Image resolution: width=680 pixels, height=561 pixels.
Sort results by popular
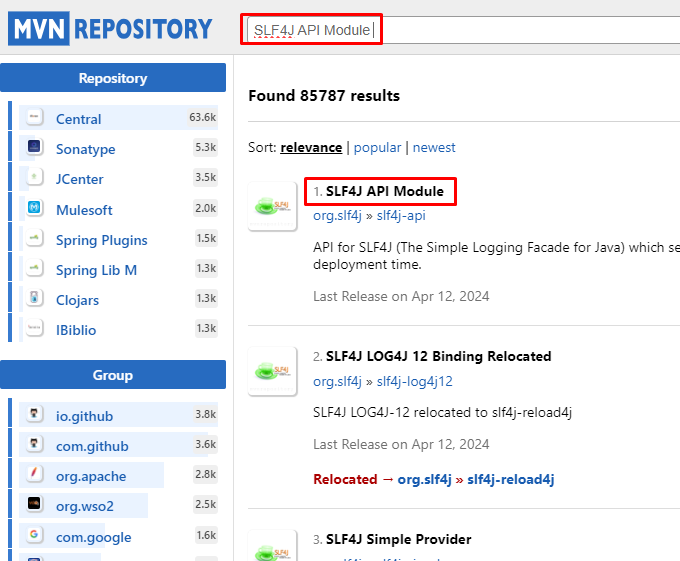377,147
